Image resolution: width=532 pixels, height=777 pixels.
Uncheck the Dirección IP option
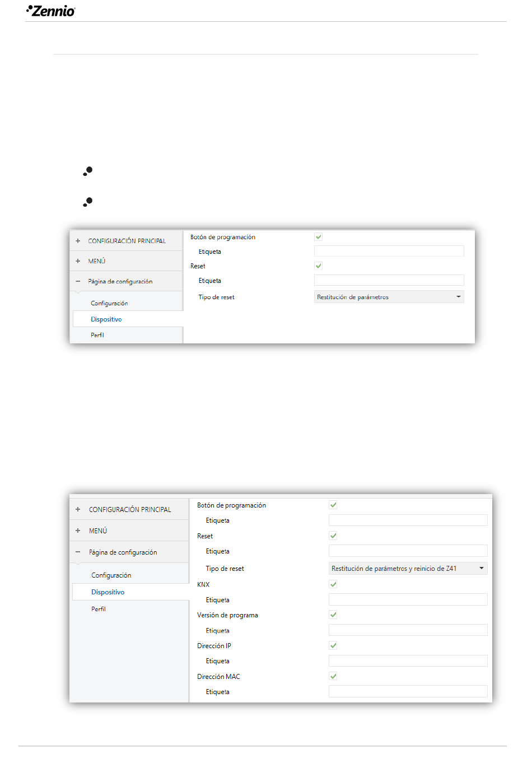click(x=333, y=645)
